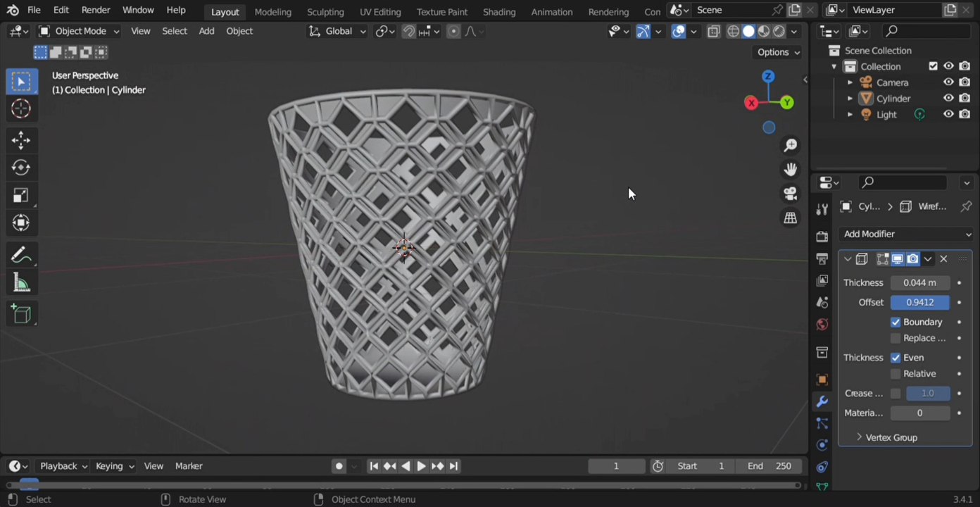Hide the Camera in viewport
Screen dimensions: 980x507
pos(948,82)
